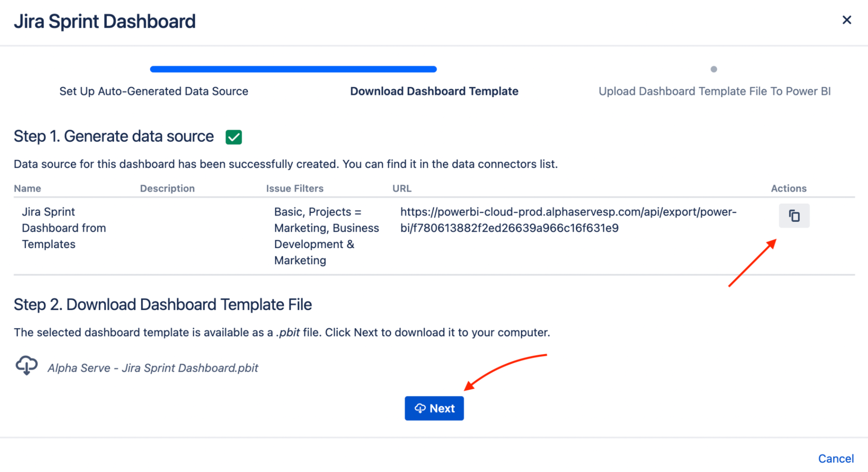
Task: Switch to Upload Dashboard Template File To Power BI step
Action: [x=714, y=91]
